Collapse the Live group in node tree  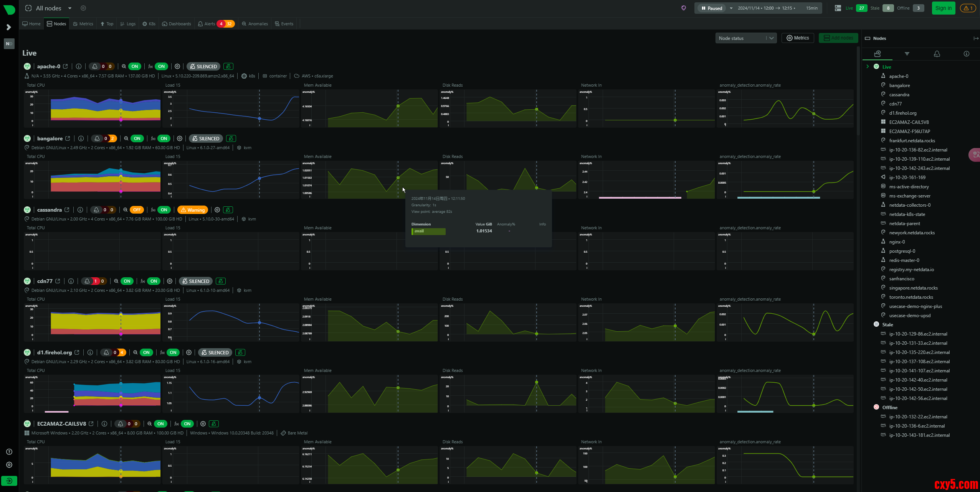pos(868,67)
